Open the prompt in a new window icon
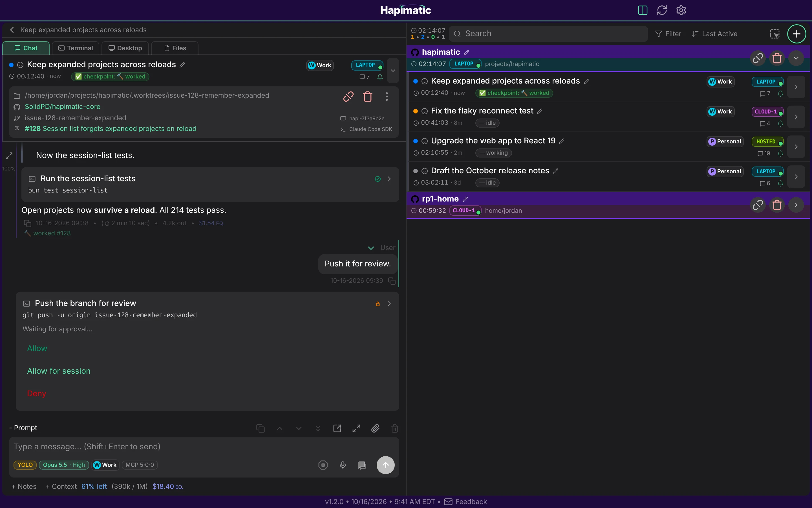This screenshot has width=812, height=508. click(337, 428)
